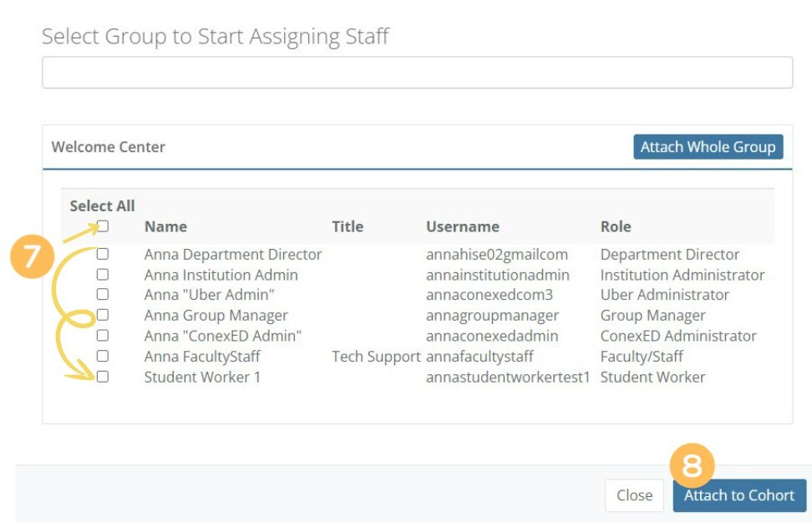Click the Close button

coord(634,495)
